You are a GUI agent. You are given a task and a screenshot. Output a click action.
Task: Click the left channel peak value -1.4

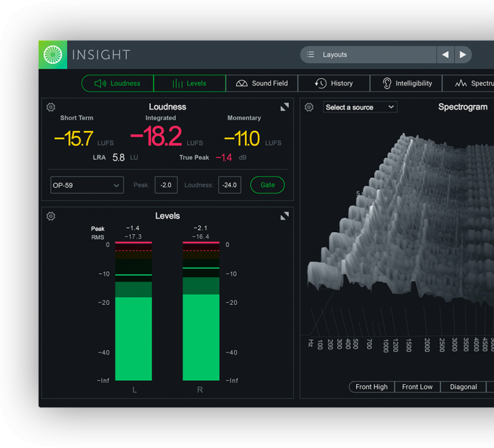[132, 228]
